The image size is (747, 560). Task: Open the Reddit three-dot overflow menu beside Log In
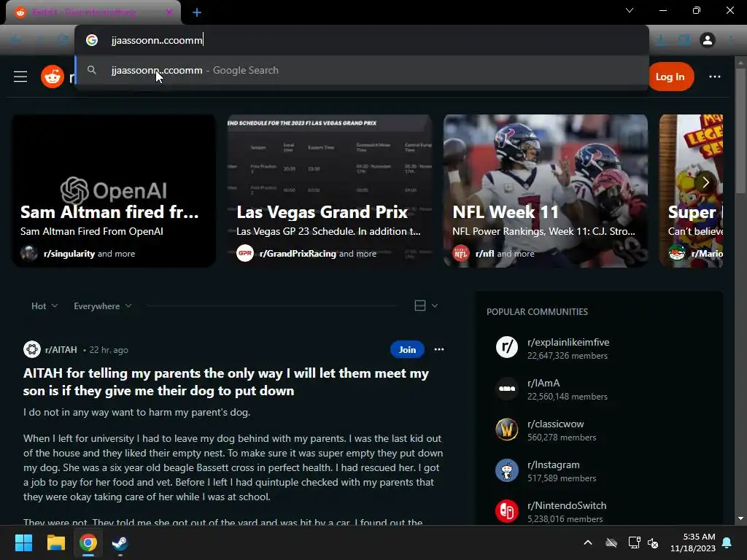tap(715, 77)
